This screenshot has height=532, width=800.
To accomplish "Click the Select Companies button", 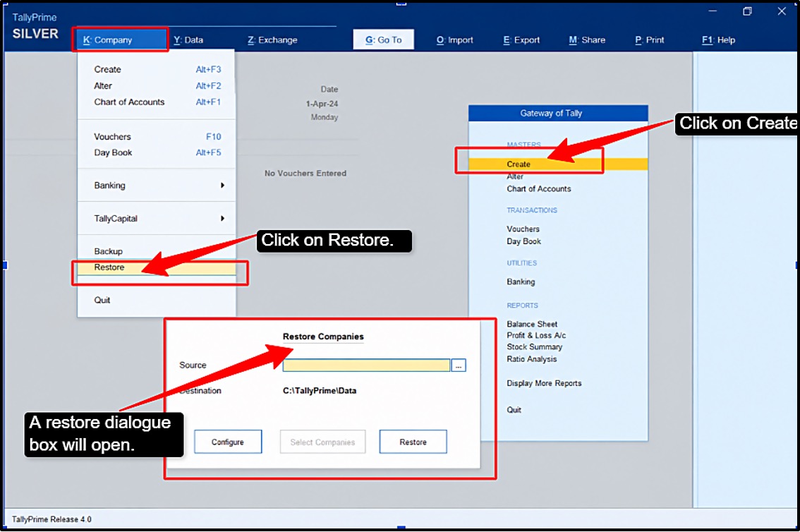I will point(322,442).
